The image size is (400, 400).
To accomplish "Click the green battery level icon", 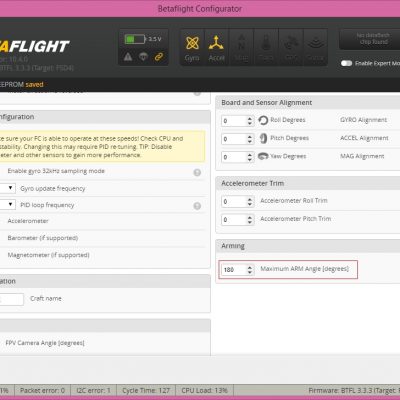I will coord(135,39).
